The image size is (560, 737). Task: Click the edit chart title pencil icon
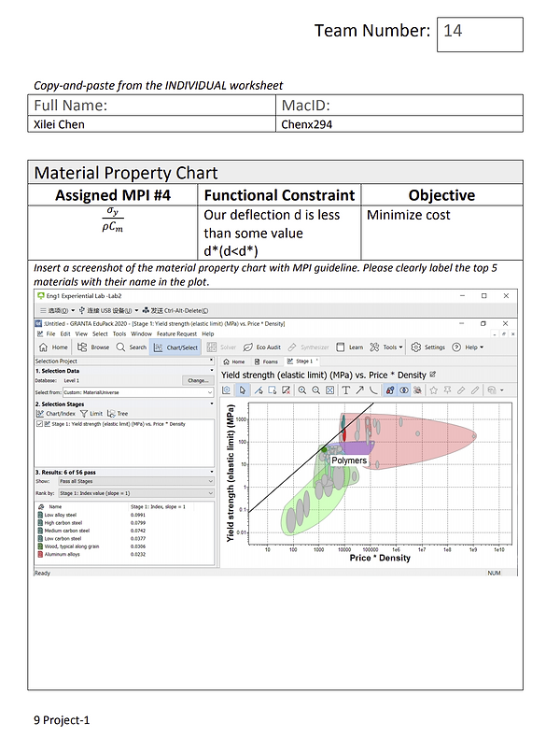click(433, 375)
